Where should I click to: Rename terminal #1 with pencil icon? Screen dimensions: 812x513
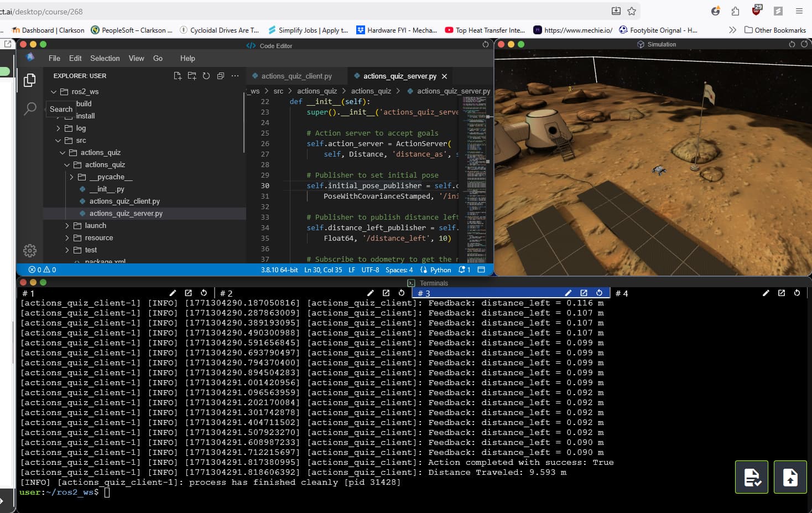pyautogui.click(x=173, y=293)
